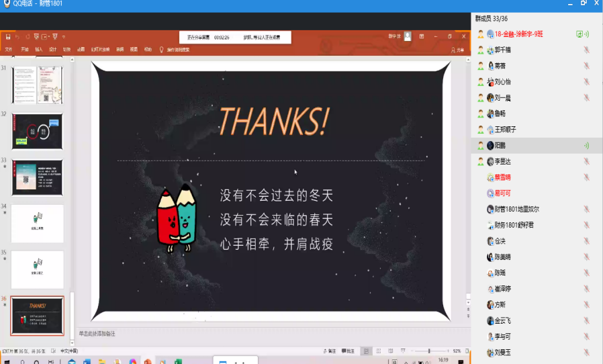
Task: Toggle the 备注 notes pane in status bar
Action: [x=330, y=351]
